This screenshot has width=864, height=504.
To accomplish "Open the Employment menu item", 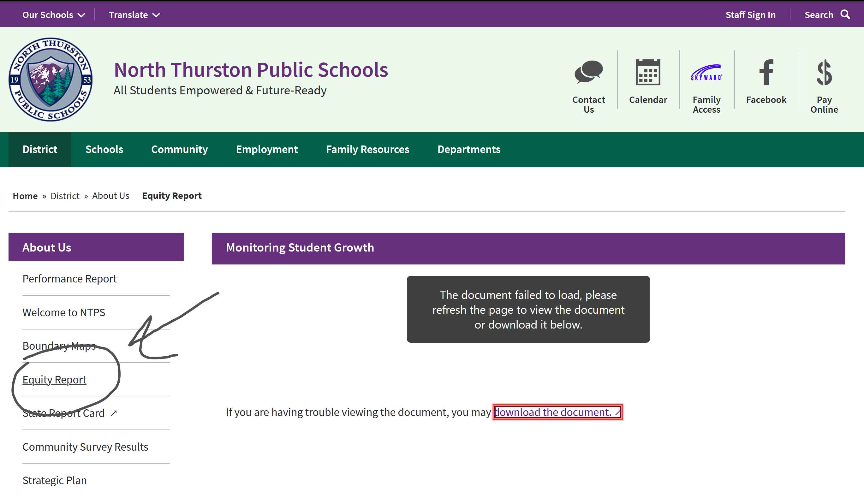I will click(x=267, y=150).
